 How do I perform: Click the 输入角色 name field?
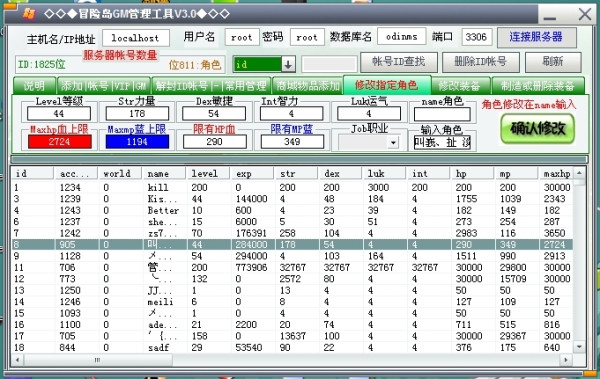[x=442, y=143]
